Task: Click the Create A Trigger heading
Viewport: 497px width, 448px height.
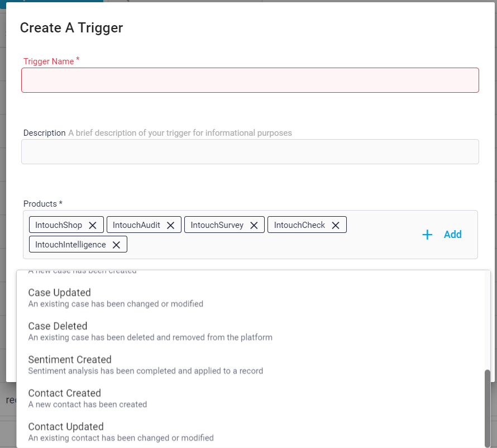Action: point(71,28)
